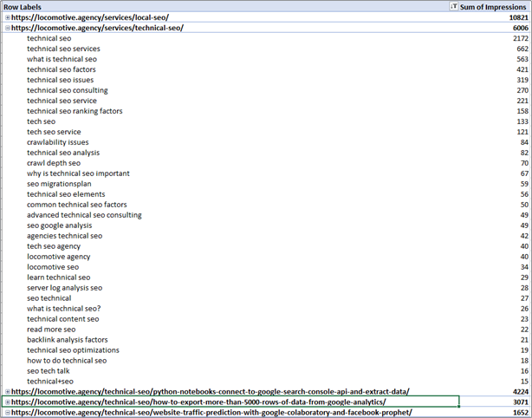Screen dimensions: 532x418
Task: Select the 2172 impressions value
Action: tap(516, 38)
